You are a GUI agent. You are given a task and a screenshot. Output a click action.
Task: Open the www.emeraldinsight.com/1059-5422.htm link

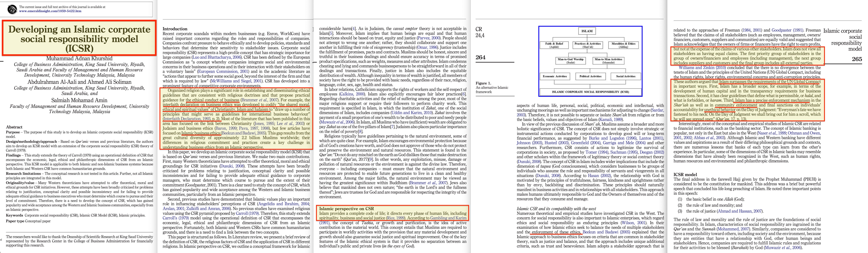click(x=50, y=11)
